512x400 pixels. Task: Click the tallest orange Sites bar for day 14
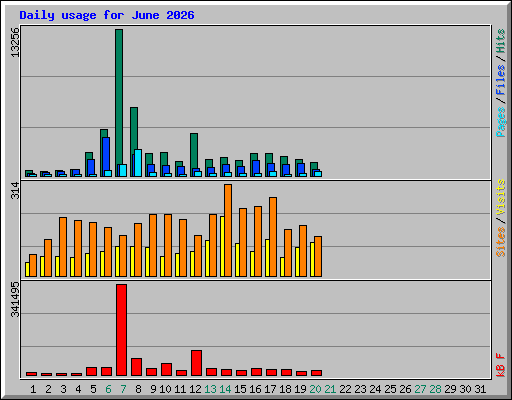tap(228, 230)
